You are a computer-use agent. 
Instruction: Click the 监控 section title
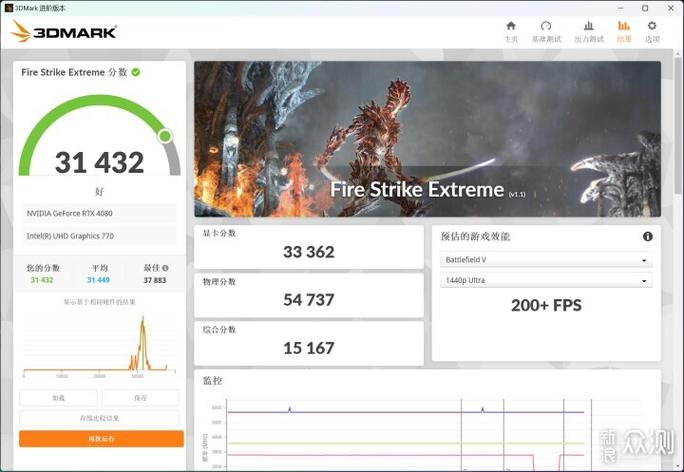[212, 381]
